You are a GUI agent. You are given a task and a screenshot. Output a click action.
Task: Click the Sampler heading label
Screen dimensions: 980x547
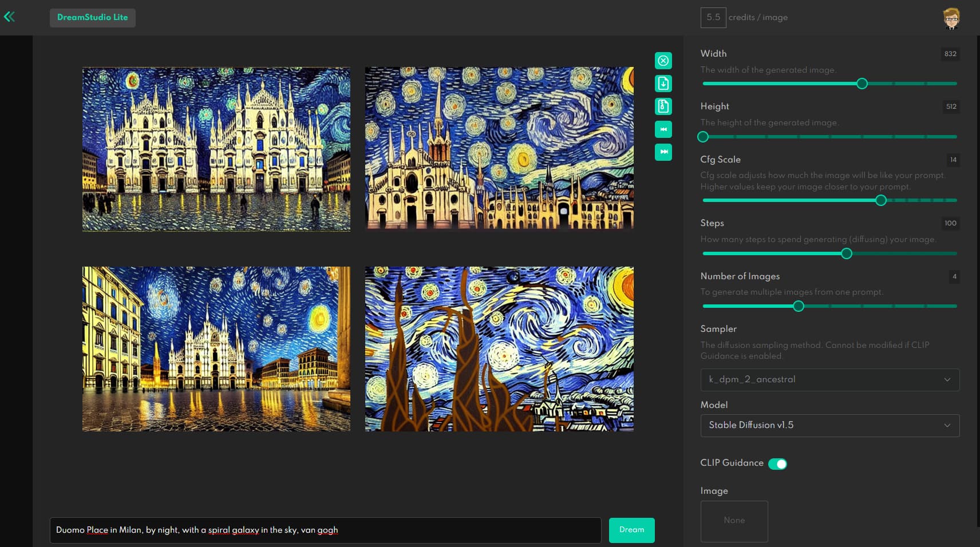pyautogui.click(x=718, y=329)
